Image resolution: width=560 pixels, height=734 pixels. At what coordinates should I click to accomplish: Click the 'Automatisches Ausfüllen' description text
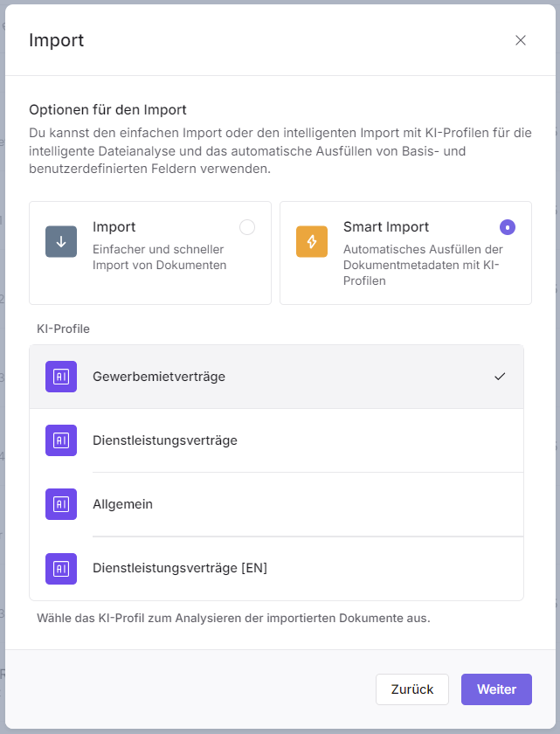(421, 265)
